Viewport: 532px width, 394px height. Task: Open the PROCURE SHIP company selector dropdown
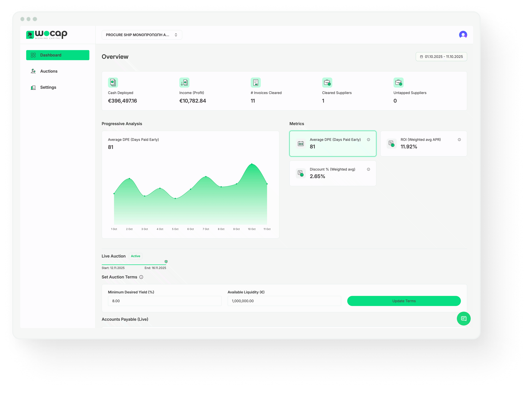[142, 35]
